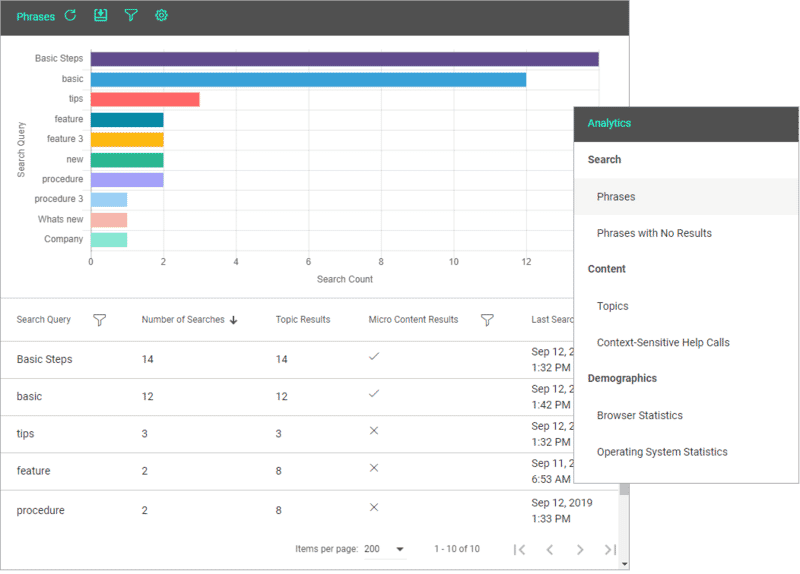This screenshot has width=800, height=574.
Task: Open Context-Sensitive Help Calls item
Action: point(686,342)
